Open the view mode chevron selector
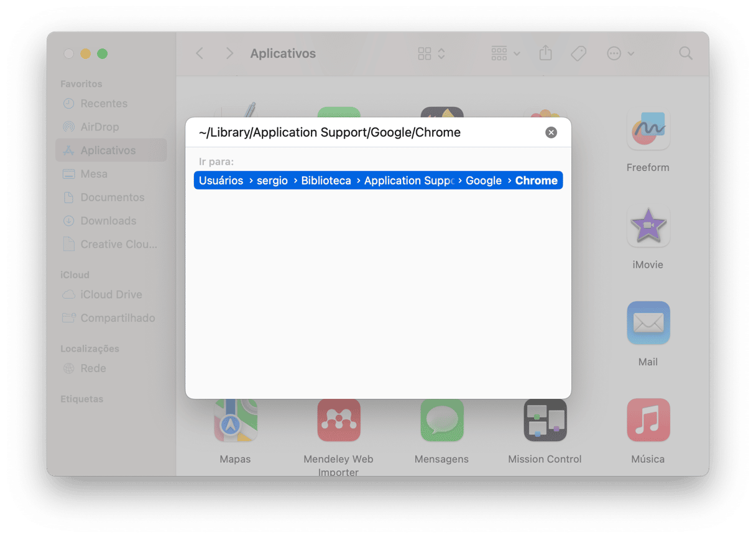Viewport: 756px width, 538px height. [441, 53]
